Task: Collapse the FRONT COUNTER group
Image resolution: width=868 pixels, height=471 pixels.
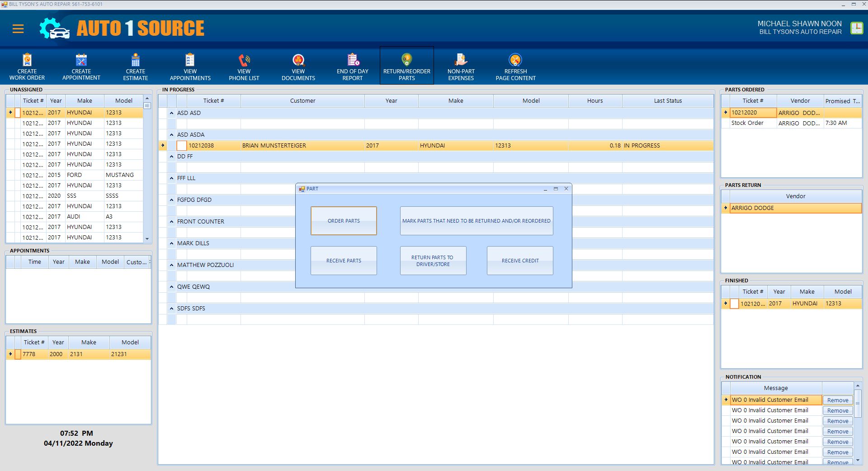Action: (172, 222)
